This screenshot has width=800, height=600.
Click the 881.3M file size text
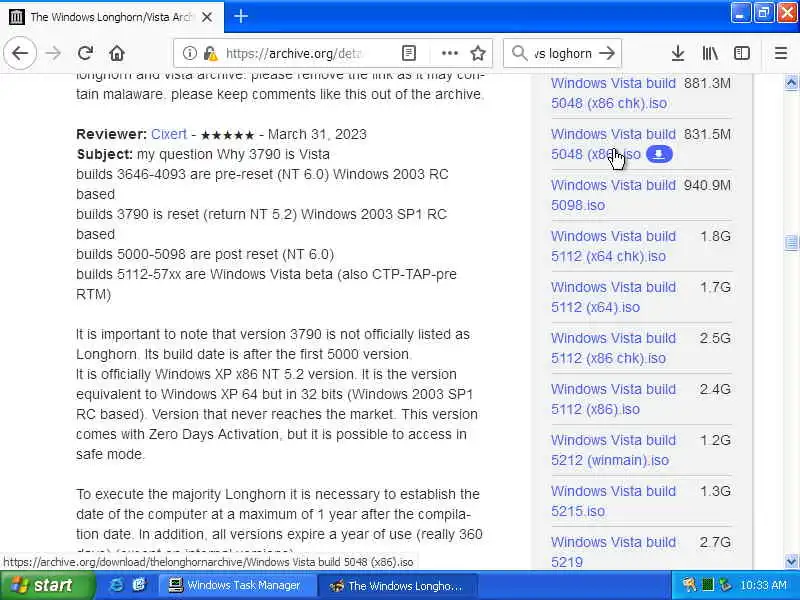[707, 83]
